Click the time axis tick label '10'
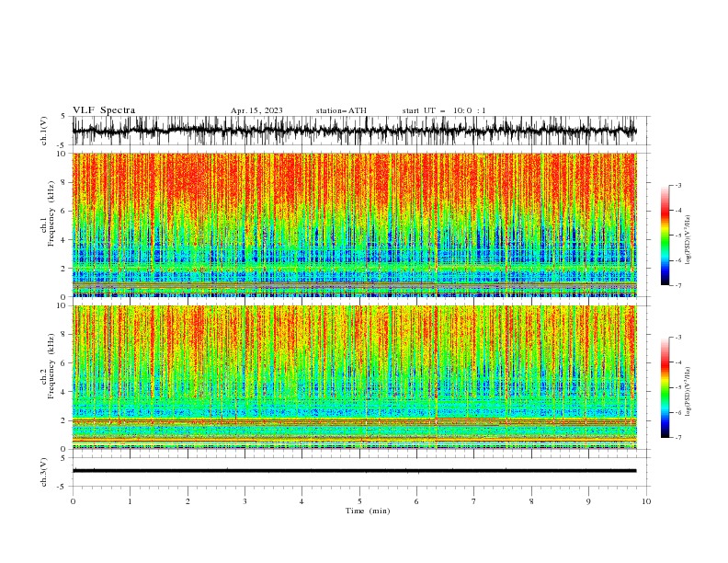Image resolution: width=728 pixels, height=563 pixels. tap(646, 501)
